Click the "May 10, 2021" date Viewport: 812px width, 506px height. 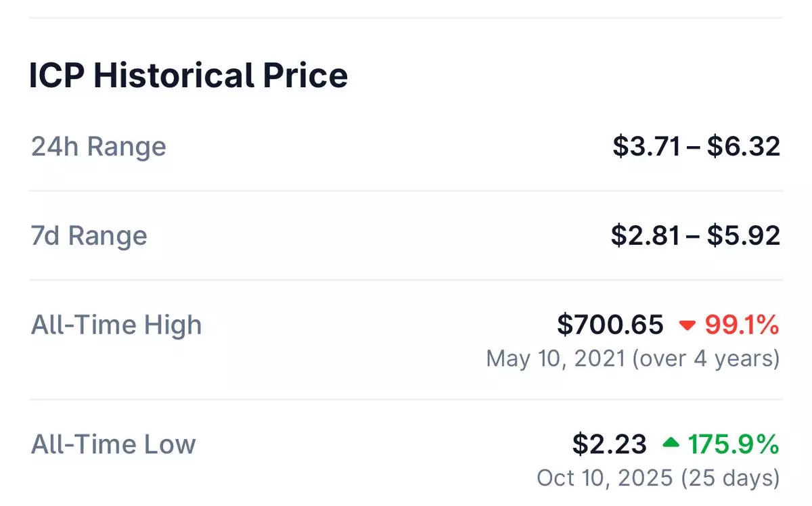click(555, 359)
